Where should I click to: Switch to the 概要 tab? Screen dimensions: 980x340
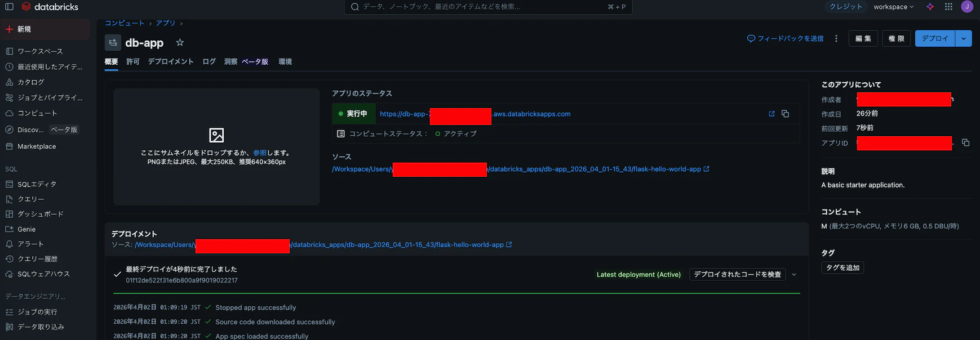(111, 61)
